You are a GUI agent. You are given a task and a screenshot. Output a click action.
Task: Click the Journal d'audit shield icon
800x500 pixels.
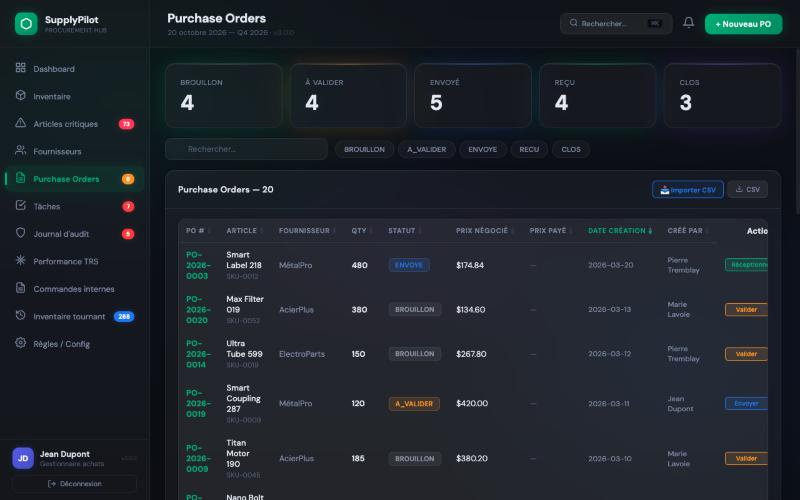tap(20, 233)
